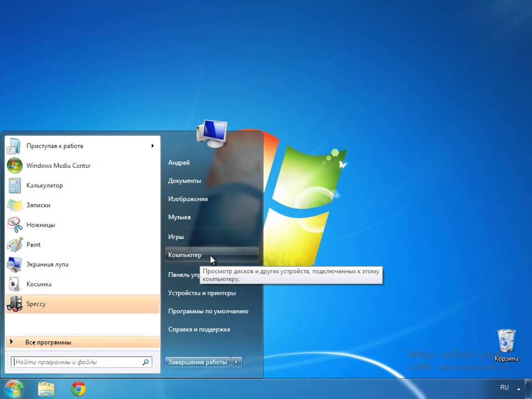
Task: Launch the Speccy icon
Action: coord(14,304)
